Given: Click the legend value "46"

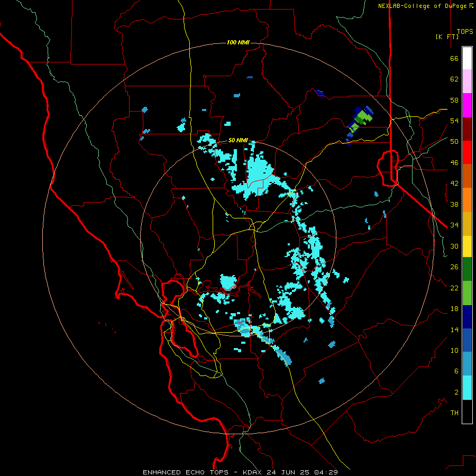Looking at the screenshot, I should 454,163.
